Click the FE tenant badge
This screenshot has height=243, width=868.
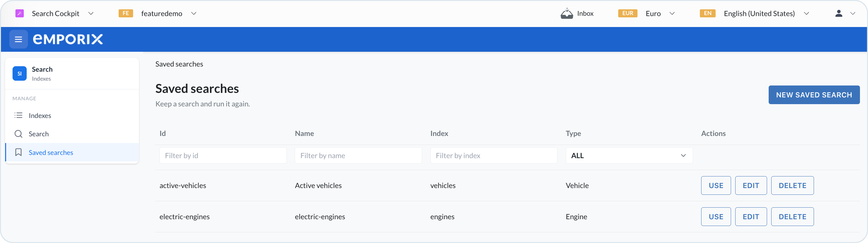coord(126,14)
